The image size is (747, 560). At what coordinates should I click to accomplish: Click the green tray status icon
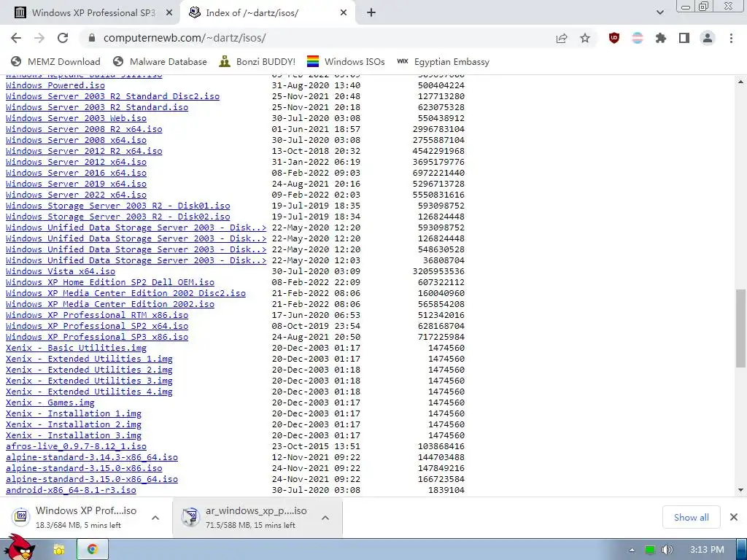pos(650,550)
